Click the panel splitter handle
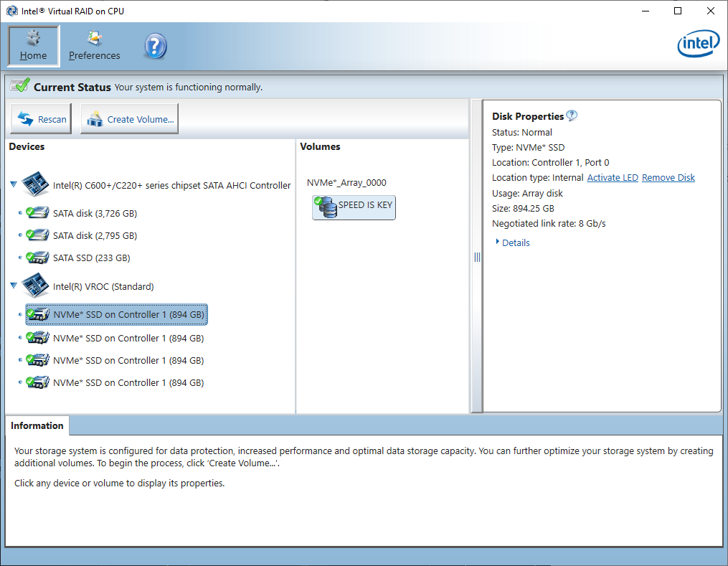The width and height of the screenshot is (728, 566). point(477,257)
